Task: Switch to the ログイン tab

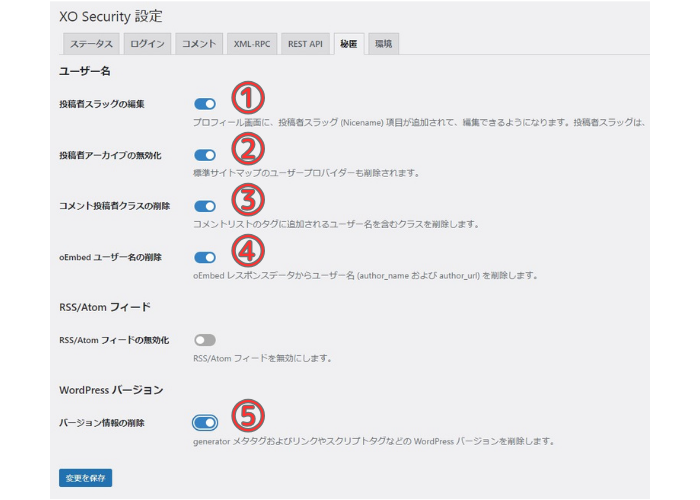Action: coord(147,44)
